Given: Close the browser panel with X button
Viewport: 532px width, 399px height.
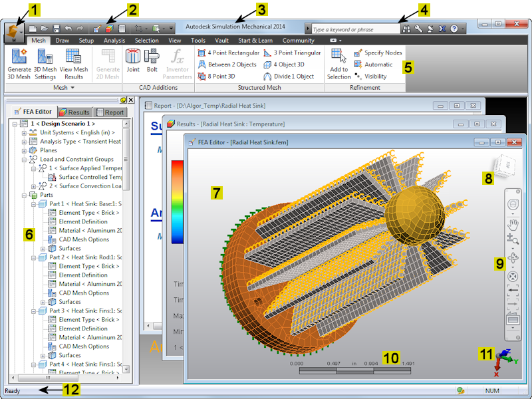Looking at the screenshot, I should coord(130,100).
